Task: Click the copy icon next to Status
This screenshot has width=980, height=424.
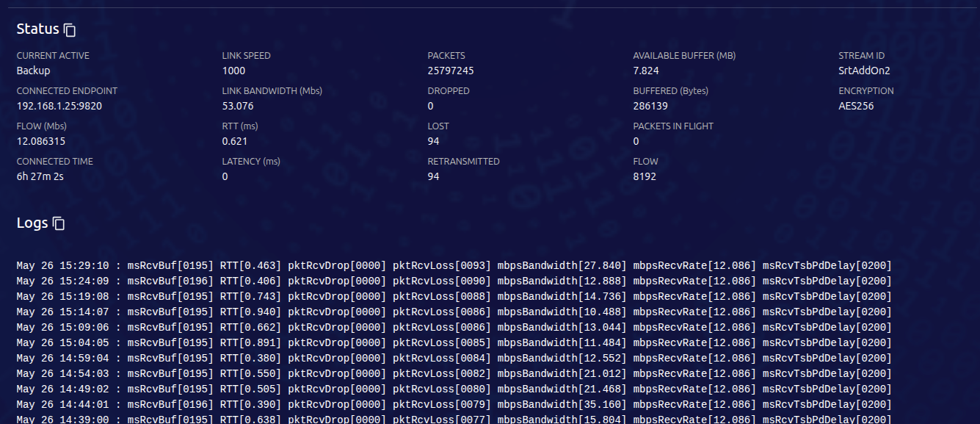Action: [70, 30]
